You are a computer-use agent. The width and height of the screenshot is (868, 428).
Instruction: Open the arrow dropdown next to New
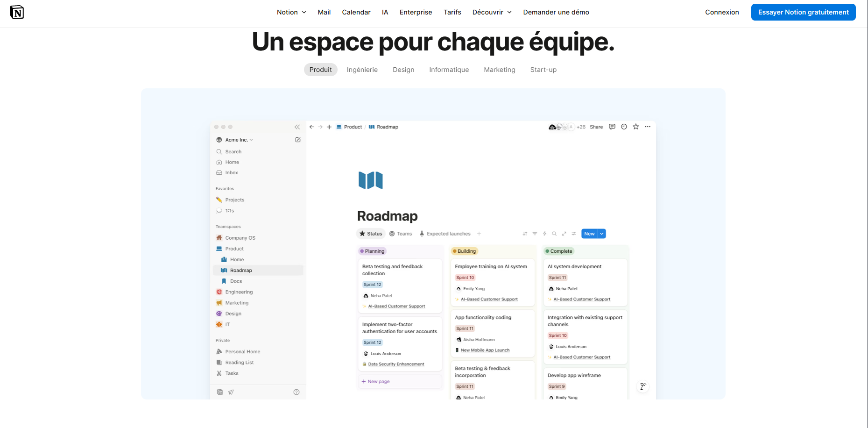coord(602,234)
